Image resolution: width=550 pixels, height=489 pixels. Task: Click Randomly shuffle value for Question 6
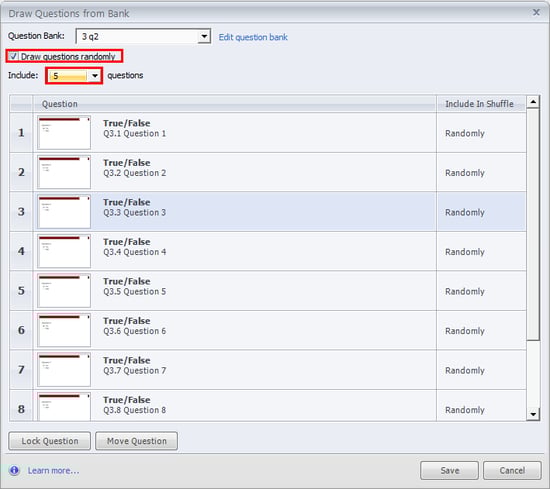point(465,331)
